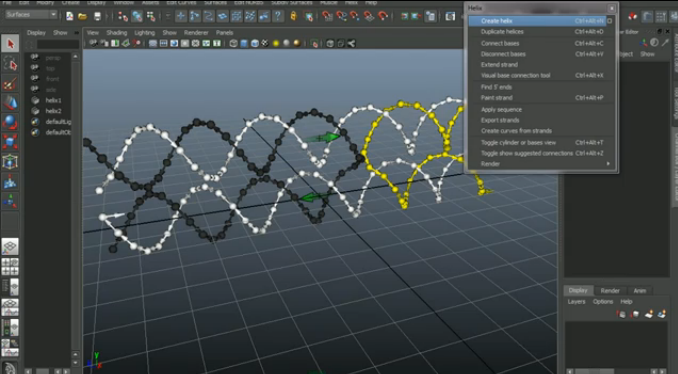Image resolution: width=678 pixels, height=374 pixels.
Task: Select persp camera in outliner
Action: [52, 58]
